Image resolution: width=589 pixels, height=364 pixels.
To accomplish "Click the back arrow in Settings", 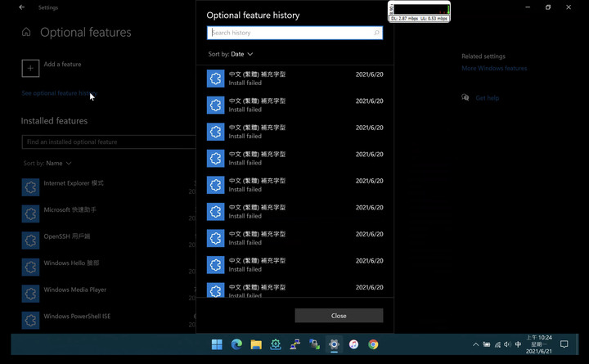I will (x=22, y=7).
